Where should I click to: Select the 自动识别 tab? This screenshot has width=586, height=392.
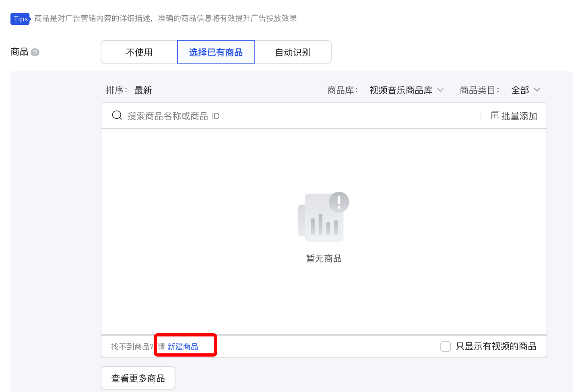[x=293, y=52]
